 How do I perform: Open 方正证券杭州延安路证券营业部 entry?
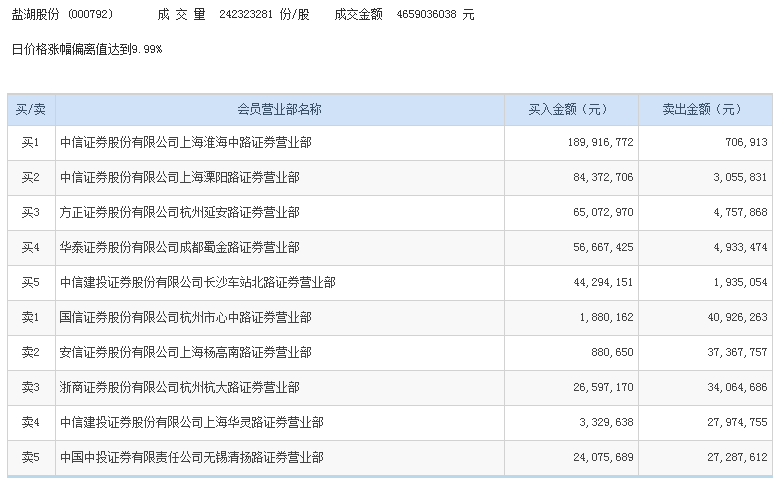(x=179, y=213)
